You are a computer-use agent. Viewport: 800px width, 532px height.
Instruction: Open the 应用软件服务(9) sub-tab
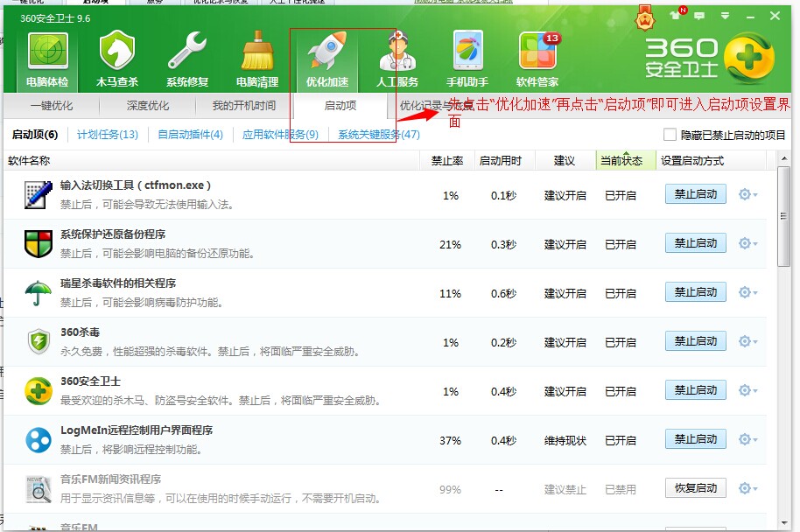click(280, 135)
